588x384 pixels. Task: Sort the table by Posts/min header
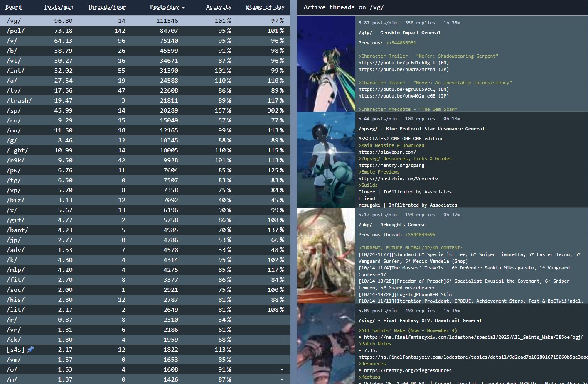[x=59, y=7]
